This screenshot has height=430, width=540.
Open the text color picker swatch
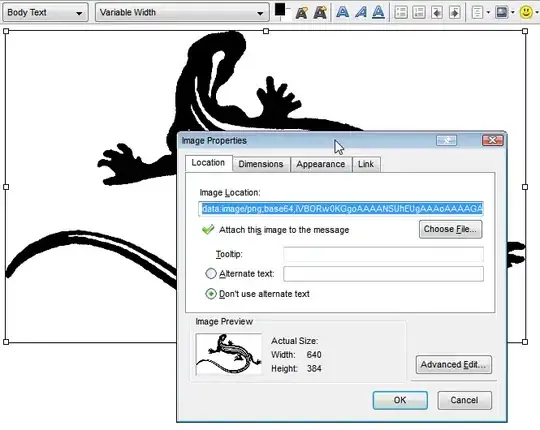pos(280,10)
